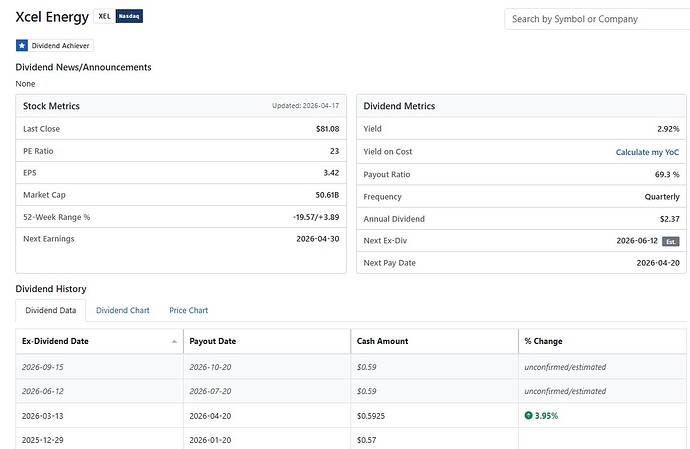690x449 pixels.
Task: Click the PE Ratio value 23
Action: 334,151
